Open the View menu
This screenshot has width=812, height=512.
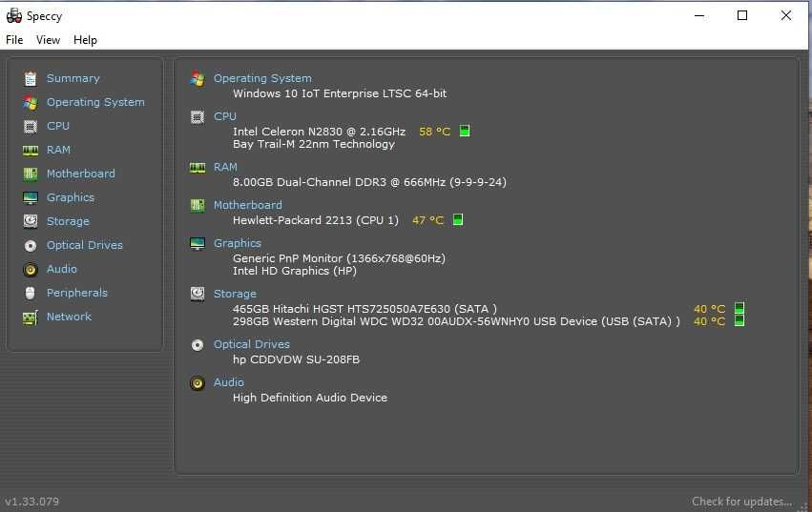click(48, 40)
